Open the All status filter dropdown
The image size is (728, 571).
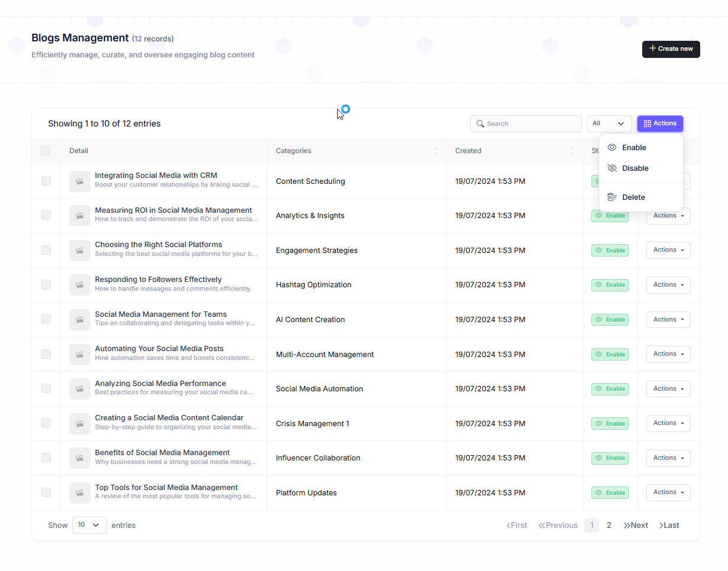coord(609,124)
